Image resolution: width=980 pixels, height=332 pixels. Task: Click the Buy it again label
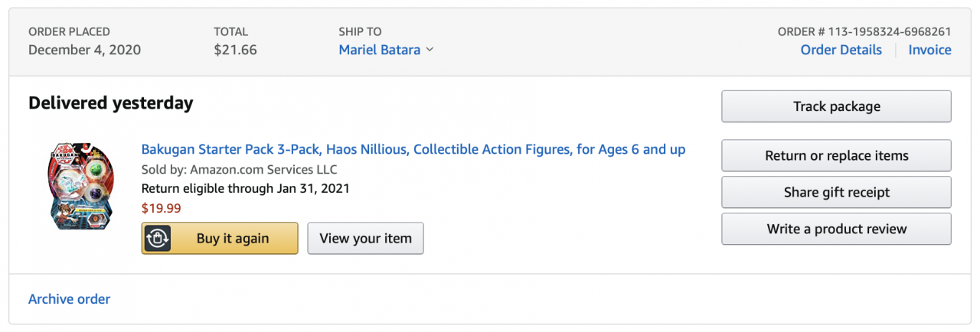233,239
